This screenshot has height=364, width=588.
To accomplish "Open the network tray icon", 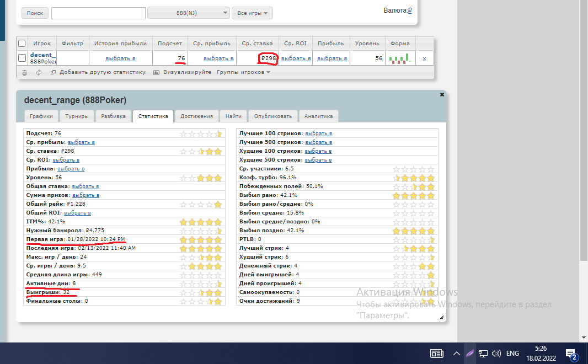I will pyautogui.click(x=483, y=353).
